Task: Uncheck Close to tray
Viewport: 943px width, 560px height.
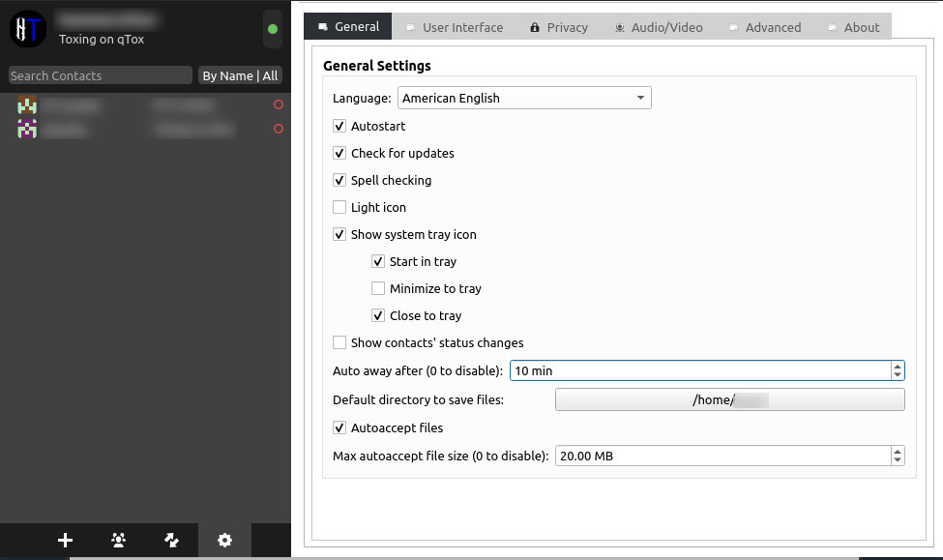Action: pyautogui.click(x=377, y=315)
